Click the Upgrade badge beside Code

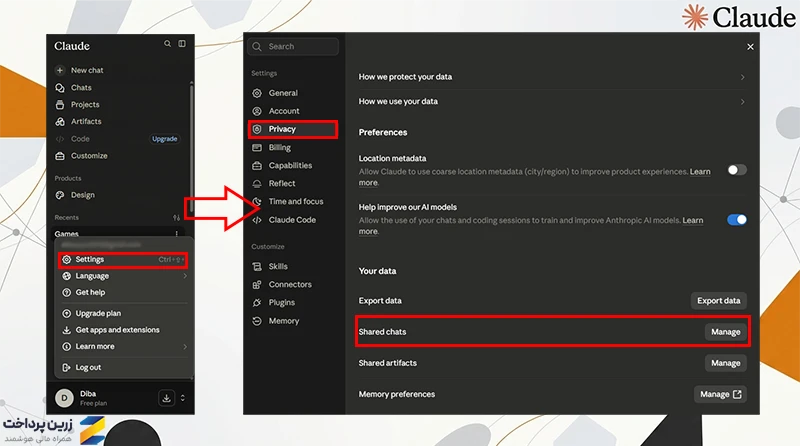tap(165, 139)
